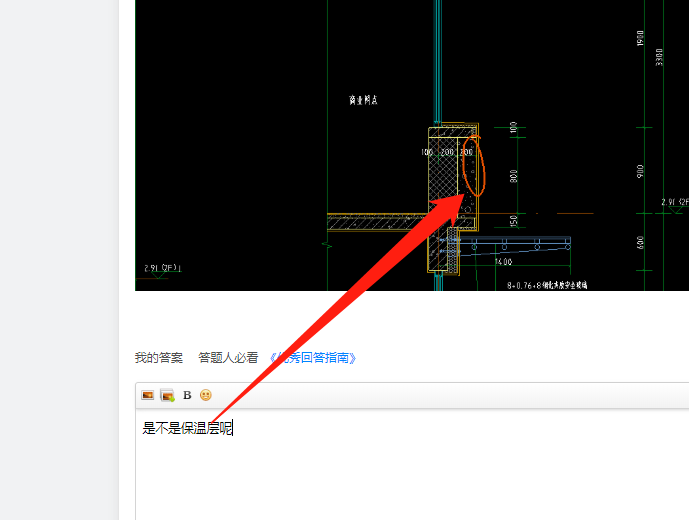Click the insert image icon in editor toolbar
This screenshot has width=689, height=520.
click(x=148, y=395)
